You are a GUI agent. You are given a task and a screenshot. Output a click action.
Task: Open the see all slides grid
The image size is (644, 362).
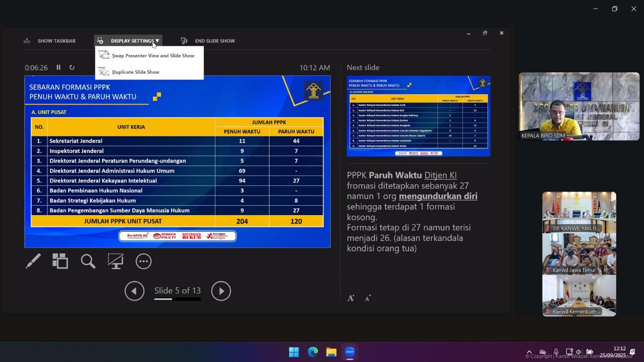pyautogui.click(x=60, y=261)
